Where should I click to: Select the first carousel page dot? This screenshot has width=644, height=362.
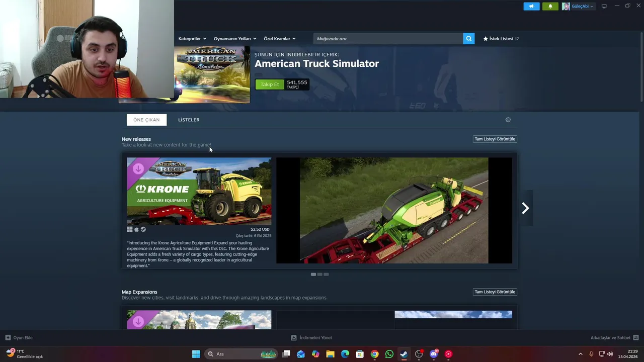pyautogui.click(x=313, y=275)
